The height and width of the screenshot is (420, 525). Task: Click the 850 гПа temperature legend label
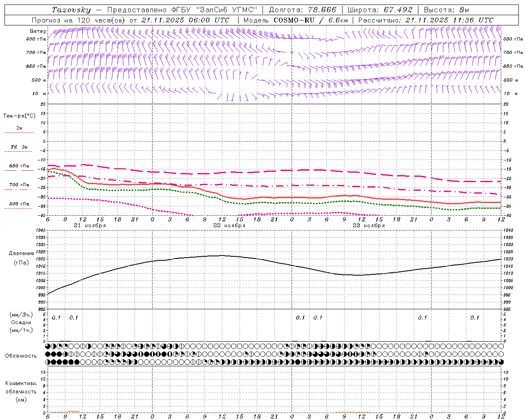click(19, 166)
